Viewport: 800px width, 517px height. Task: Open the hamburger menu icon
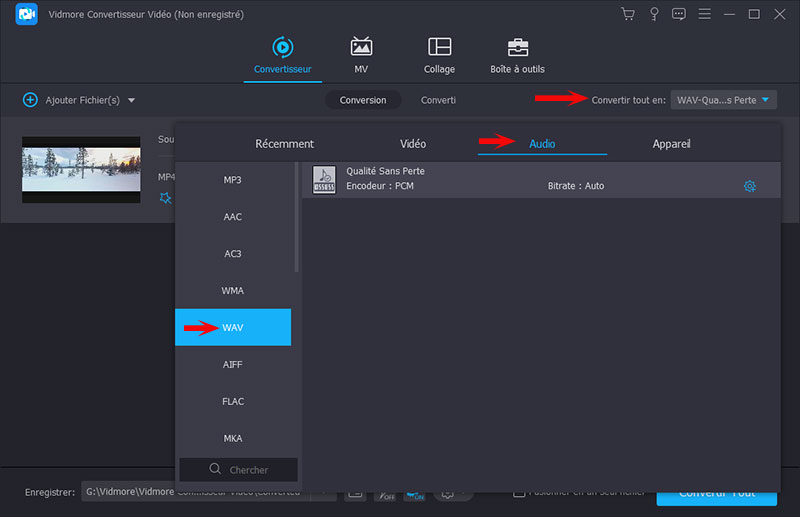point(706,14)
